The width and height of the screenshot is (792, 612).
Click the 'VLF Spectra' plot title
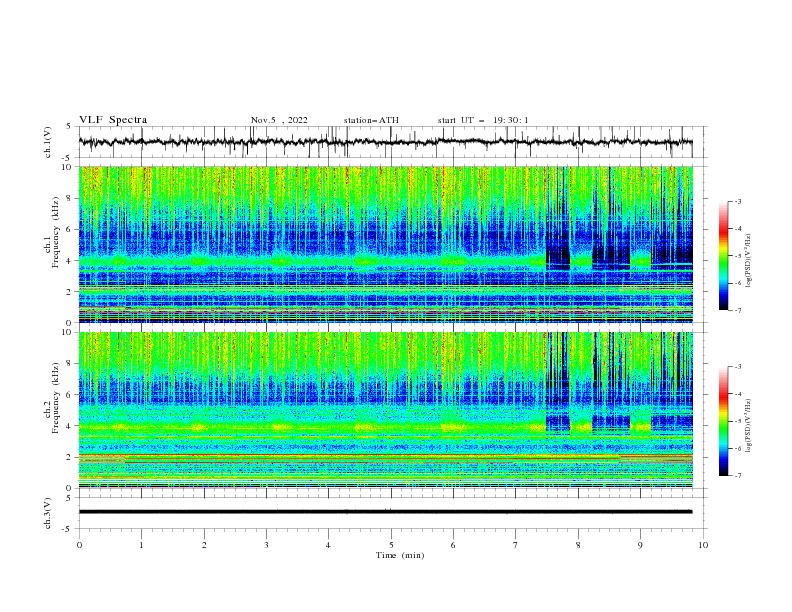coord(113,120)
